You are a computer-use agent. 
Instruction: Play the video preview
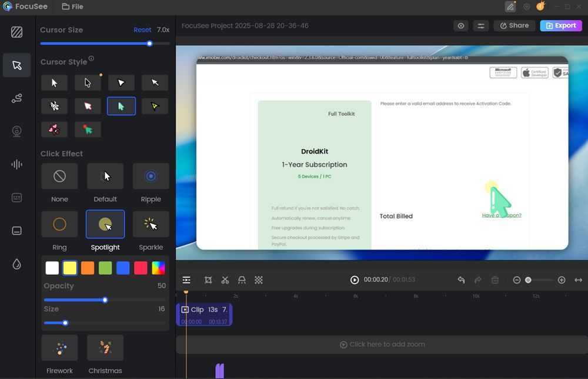tap(355, 280)
